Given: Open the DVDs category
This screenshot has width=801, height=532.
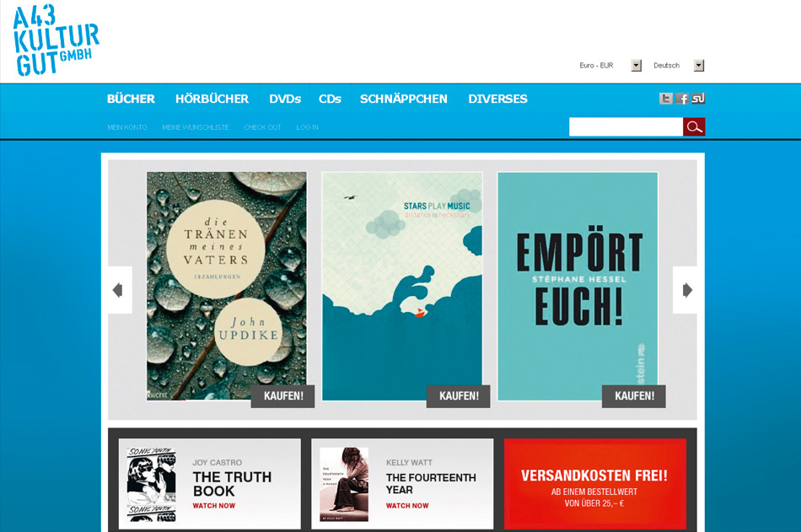Looking at the screenshot, I should click(285, 99).
